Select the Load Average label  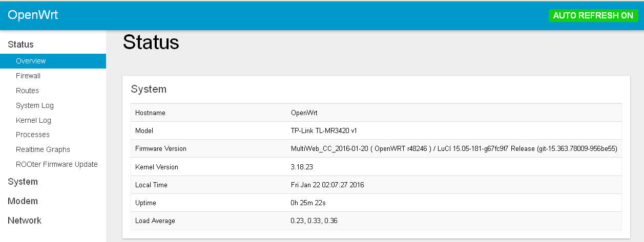click(155, 221)
